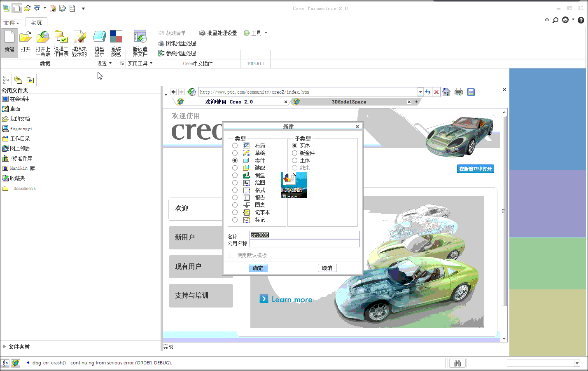Screen dimensions: 588x371
Task: Open the 新用户 page tab
Action: (196, 237)
